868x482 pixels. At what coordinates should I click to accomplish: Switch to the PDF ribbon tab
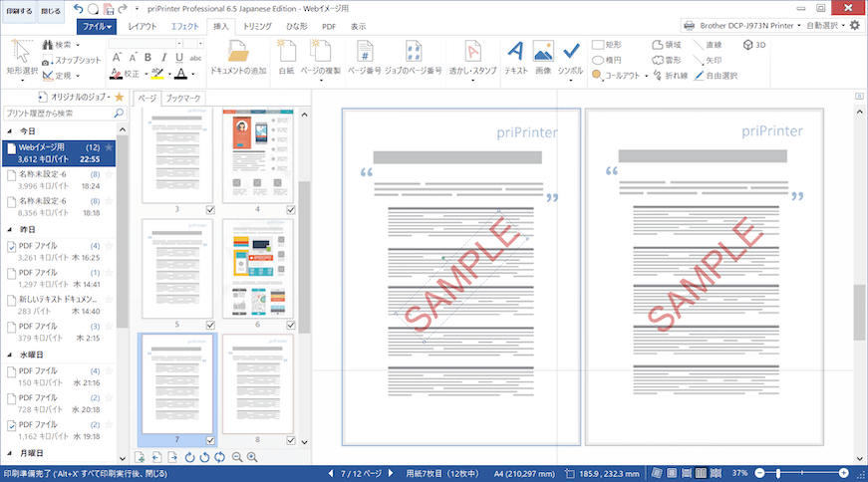pyautogui.click(x=329, y=26)
